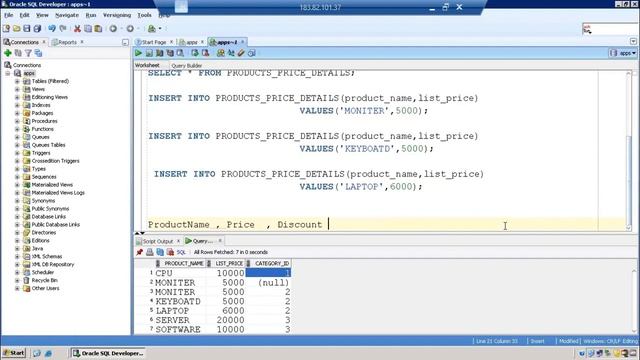The height and width of the screenshot is (360, 640).
Task: Switch to the Script Output tab
Action: point(158,241)
